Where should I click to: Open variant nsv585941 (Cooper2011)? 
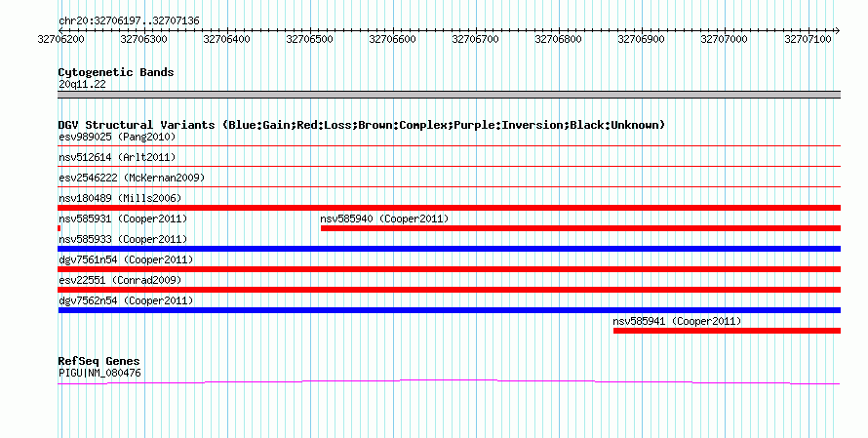tap(677, 321)
